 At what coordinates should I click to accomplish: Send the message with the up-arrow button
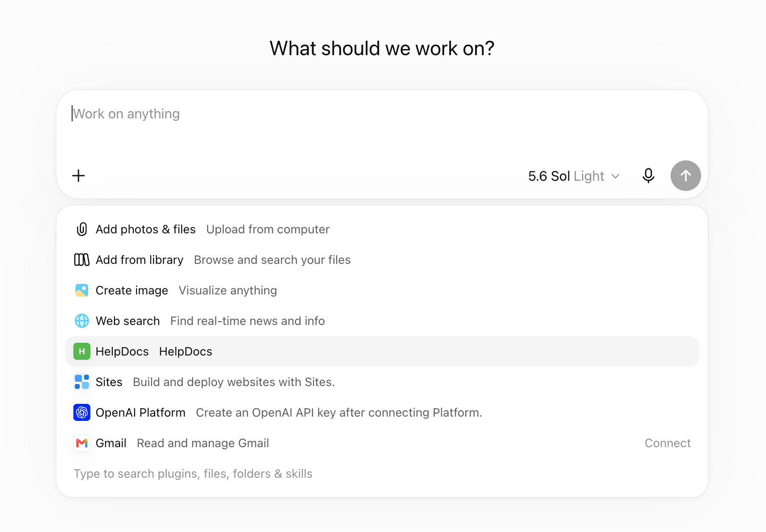685,176
